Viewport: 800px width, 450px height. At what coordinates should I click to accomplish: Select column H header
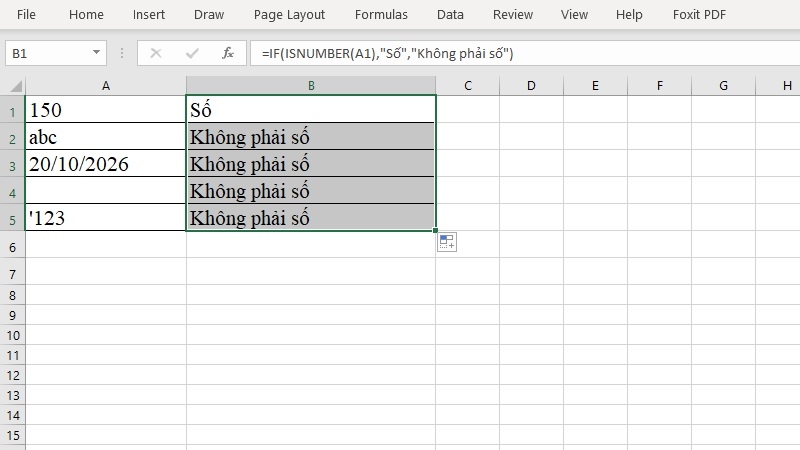tap(778, 86)
